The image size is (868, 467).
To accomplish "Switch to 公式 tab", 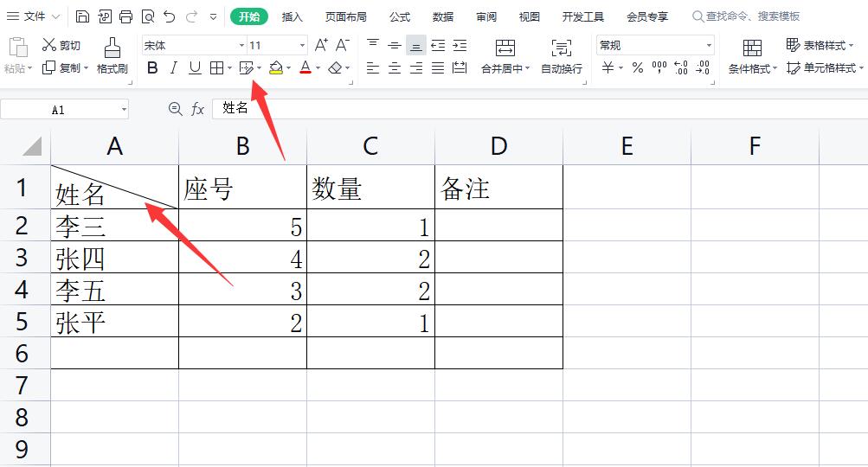I will 400,17.
